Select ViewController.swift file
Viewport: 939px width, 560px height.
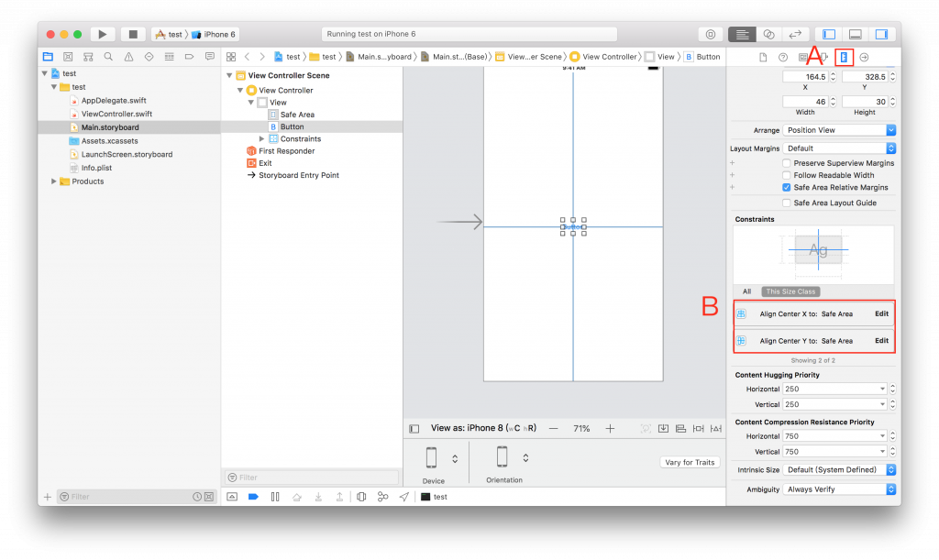coord(116,114)
